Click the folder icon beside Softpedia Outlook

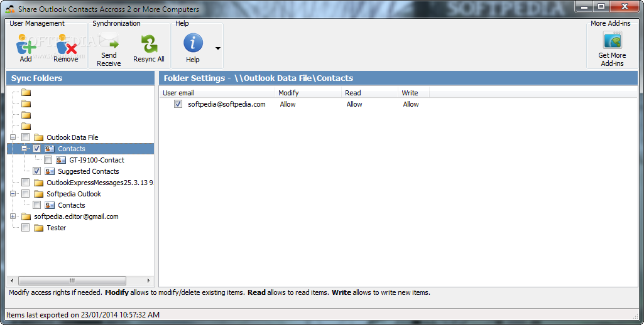pyautogui.click(x=38, y=194)
